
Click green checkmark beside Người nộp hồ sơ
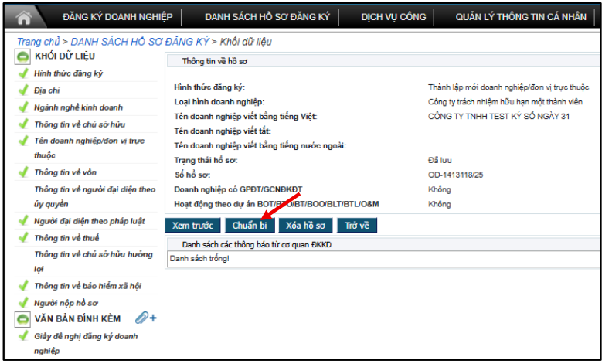click(23, 303)
